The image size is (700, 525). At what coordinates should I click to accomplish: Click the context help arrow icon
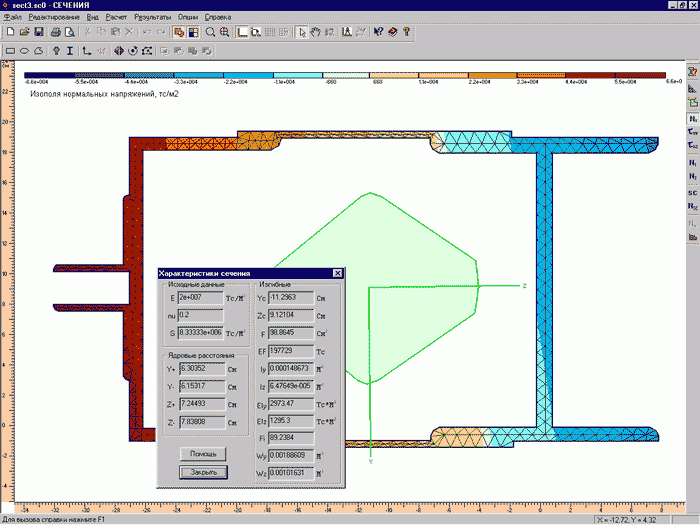(x=377, y=32)
